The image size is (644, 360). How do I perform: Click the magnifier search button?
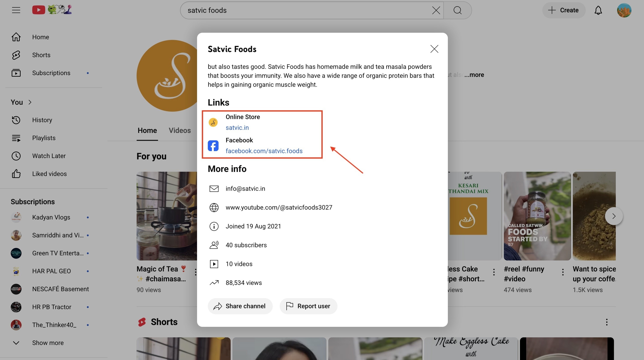(457, 10)
